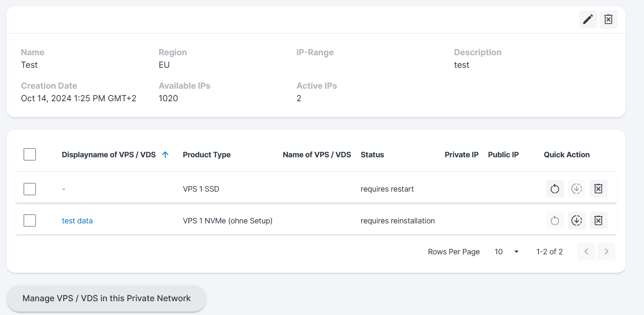This screenshot has width=644, height=315.
Task: Check the VPS 1 SSD row checkbox
Action: [30, 189]
